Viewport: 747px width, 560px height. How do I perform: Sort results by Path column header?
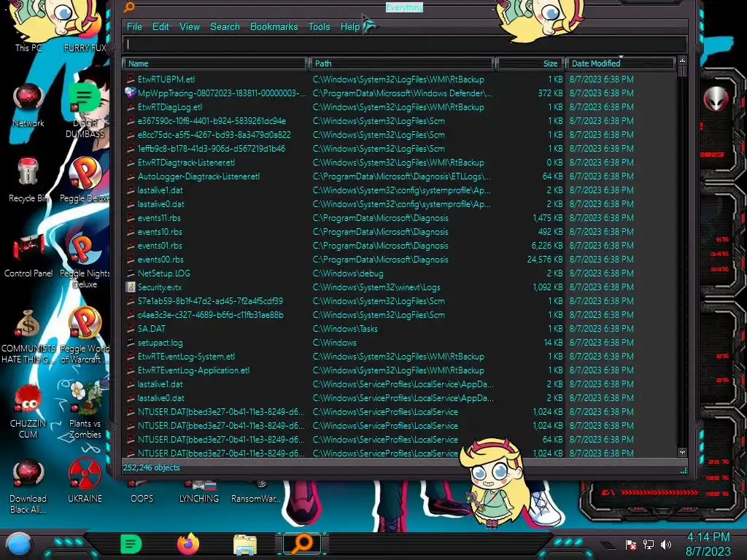click(x=401, y=63)
